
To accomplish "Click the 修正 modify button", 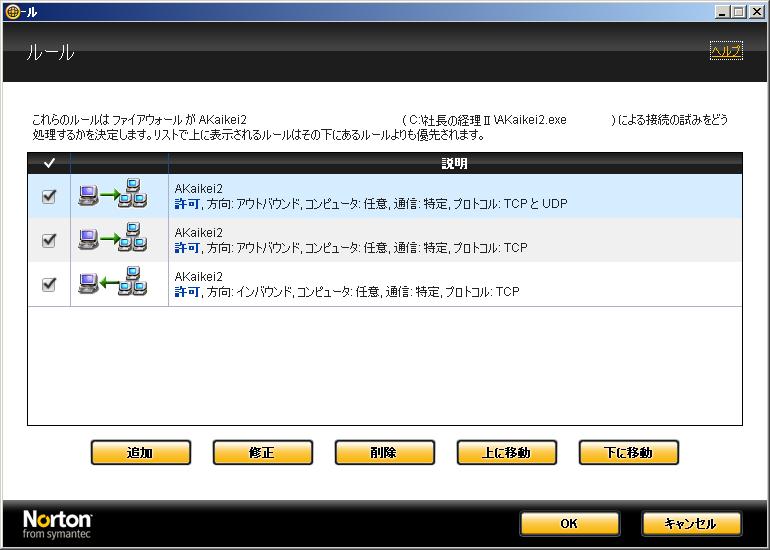I will point(262,453).
